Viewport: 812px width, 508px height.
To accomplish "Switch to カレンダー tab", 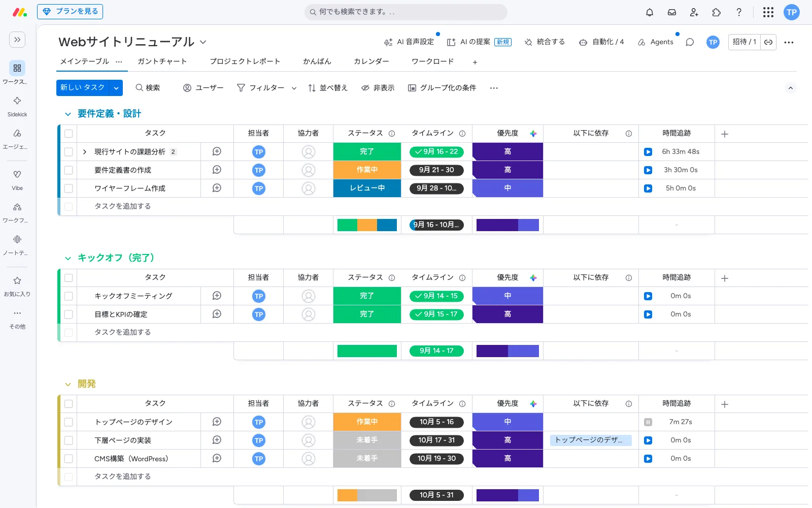I will click(371, 61).
